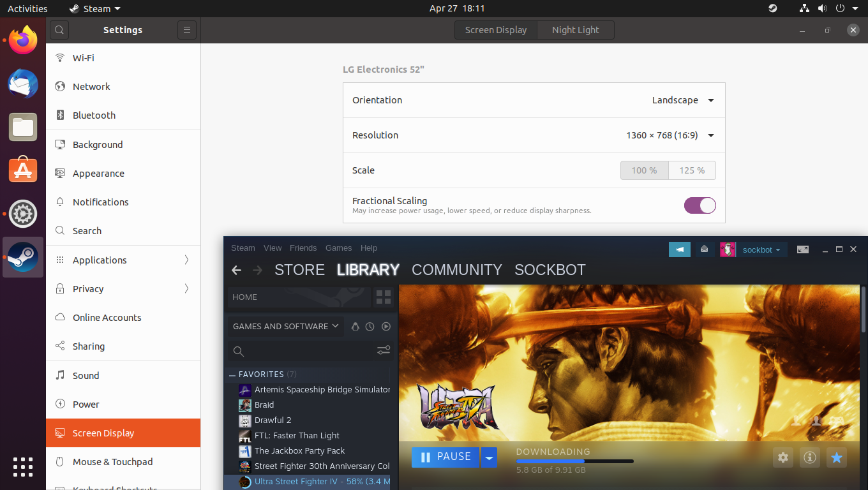868x490 pixels.
Task: Toggle the blue favorite star for the game
Action: click(x=836, y=457)
